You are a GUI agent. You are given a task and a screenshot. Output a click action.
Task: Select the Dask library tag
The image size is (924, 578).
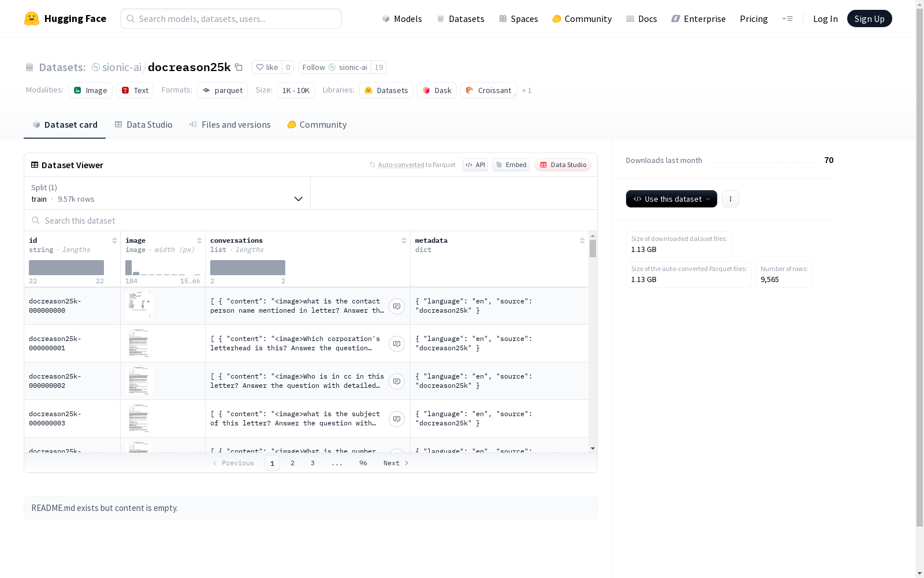(437, 90)
